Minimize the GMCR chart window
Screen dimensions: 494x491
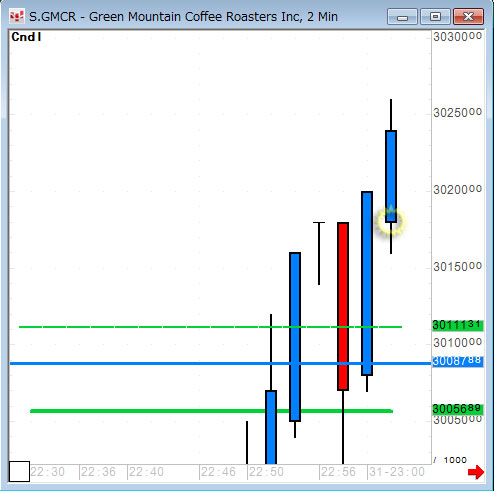point(402,17)
